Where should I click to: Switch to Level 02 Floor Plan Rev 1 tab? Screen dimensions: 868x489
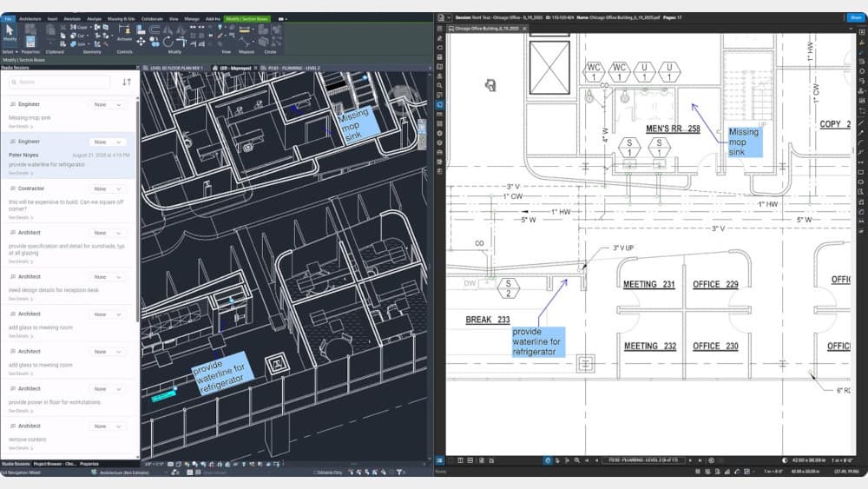(x=176, y=67)
